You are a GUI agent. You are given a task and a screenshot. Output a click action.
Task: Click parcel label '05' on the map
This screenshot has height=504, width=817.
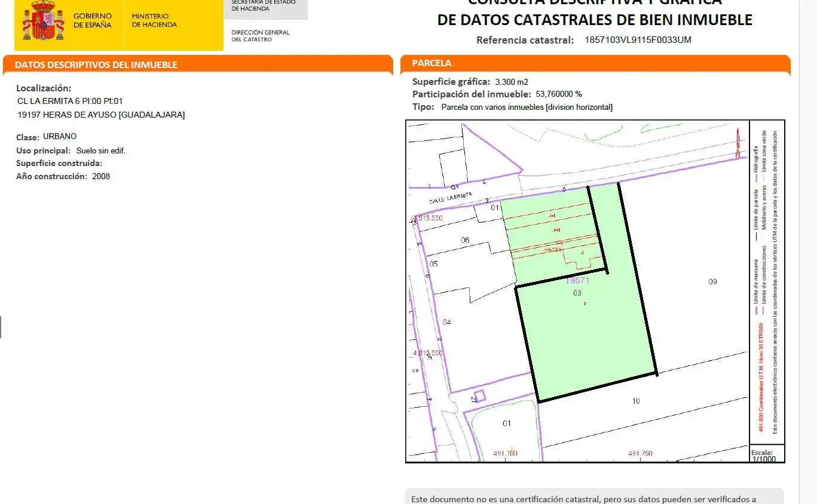coord(433,263)
